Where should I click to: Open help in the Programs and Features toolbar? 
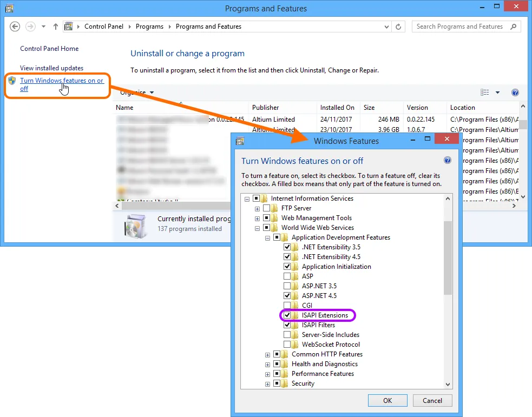click(515, 92)
